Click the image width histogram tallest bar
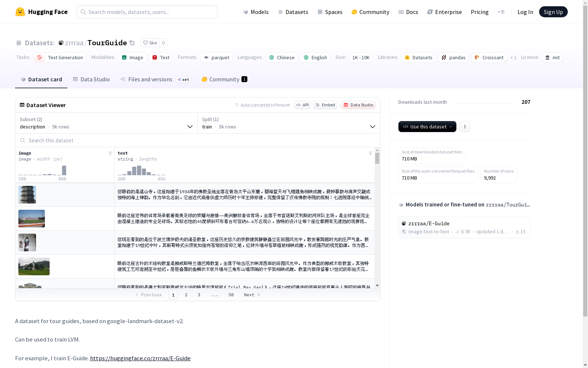 (x=64, y=170)
